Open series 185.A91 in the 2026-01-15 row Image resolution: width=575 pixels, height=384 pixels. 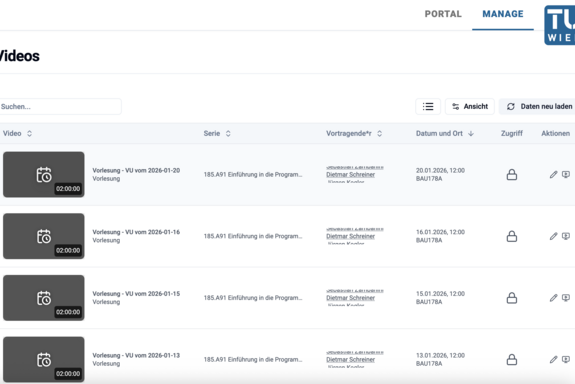tap(253, 298)
